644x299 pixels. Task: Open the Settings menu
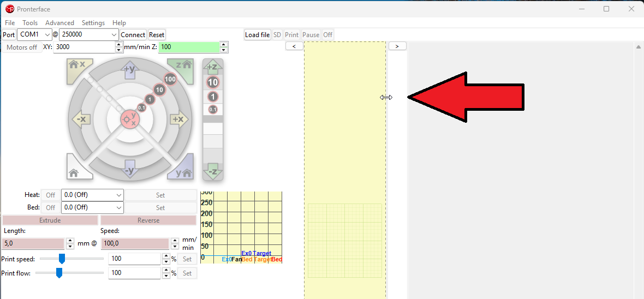(93, 23)
